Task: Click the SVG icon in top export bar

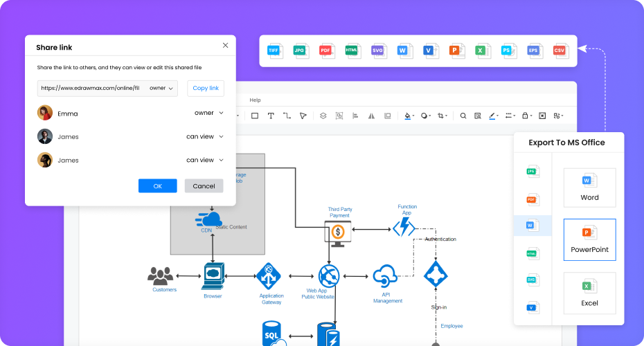Action: pyautogui.click(x=378, y=51)
